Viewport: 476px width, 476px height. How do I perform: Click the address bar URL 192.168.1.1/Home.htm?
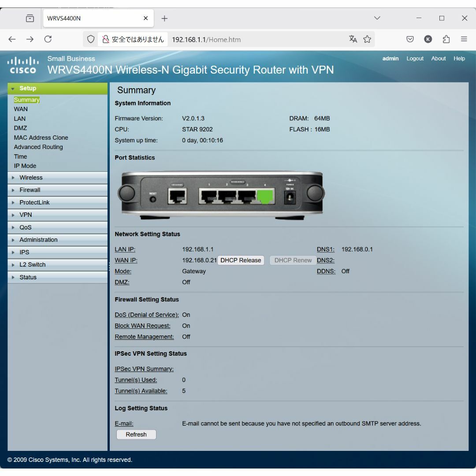[x=206, y=40]
